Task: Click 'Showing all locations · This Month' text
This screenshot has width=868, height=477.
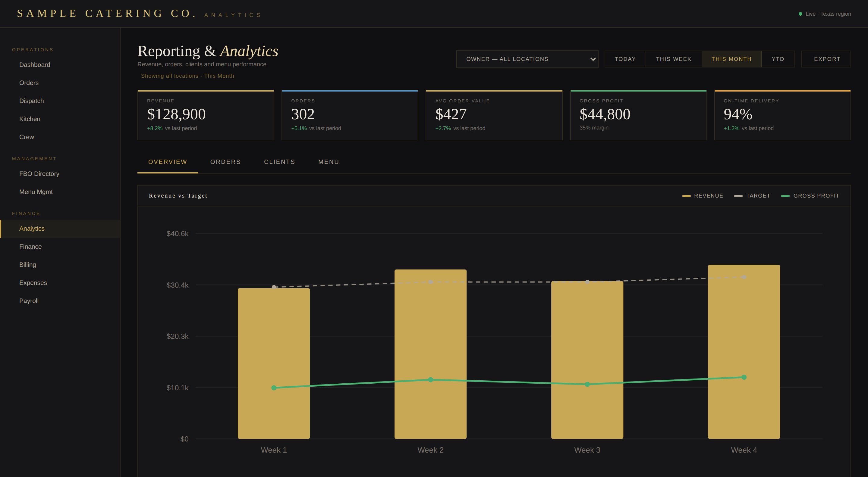Action: 187,76
